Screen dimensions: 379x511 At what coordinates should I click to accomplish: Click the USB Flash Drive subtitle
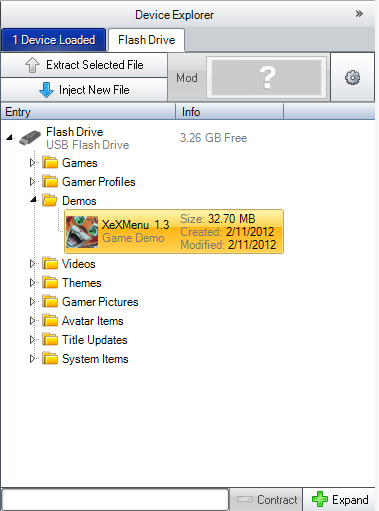pos(88,145)
